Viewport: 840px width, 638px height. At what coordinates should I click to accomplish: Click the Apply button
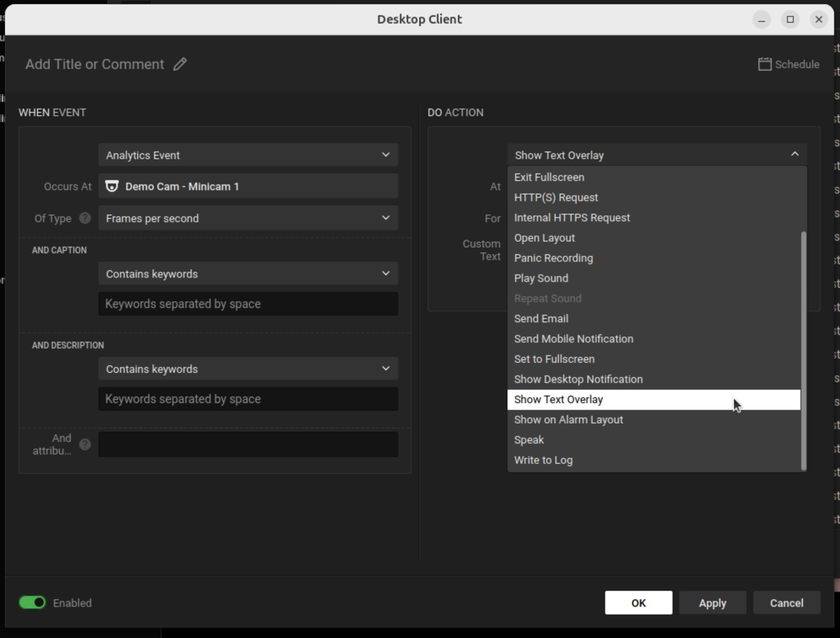(x=712, y=603)
